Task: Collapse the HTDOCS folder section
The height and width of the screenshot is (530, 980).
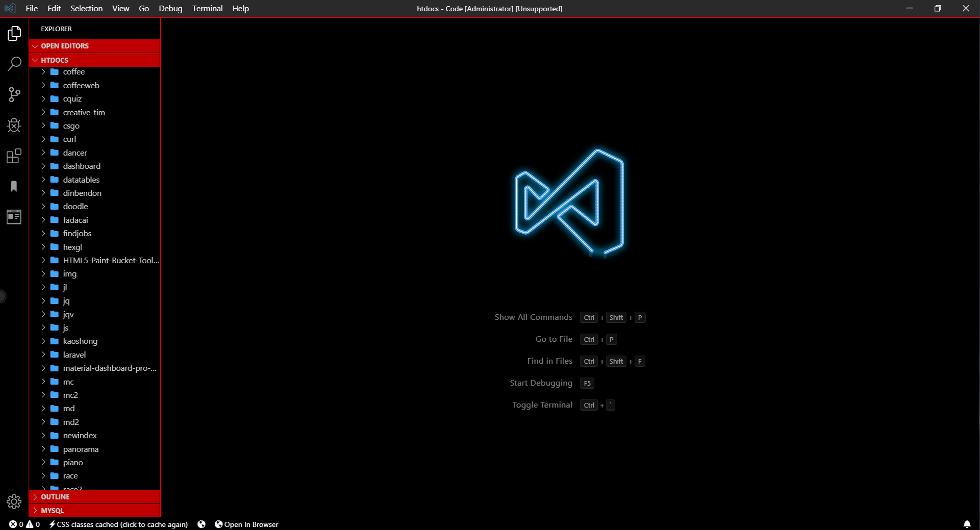Action: (x=95, y=60)
